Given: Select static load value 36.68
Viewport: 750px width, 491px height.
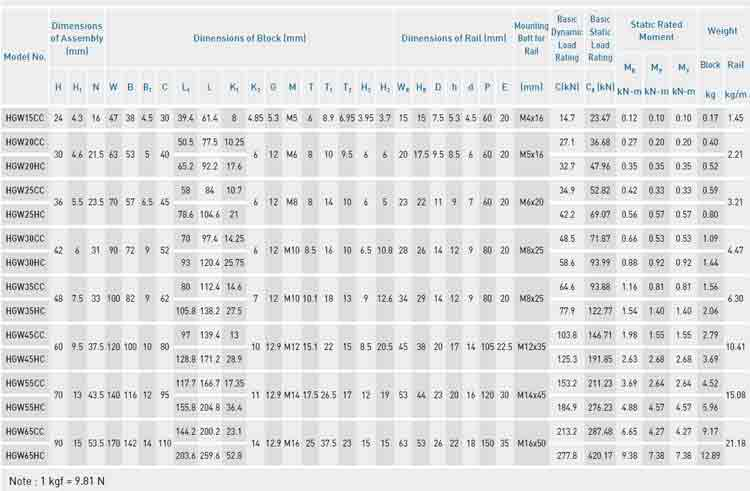Looking at the screenshot, I should point(600,142).
